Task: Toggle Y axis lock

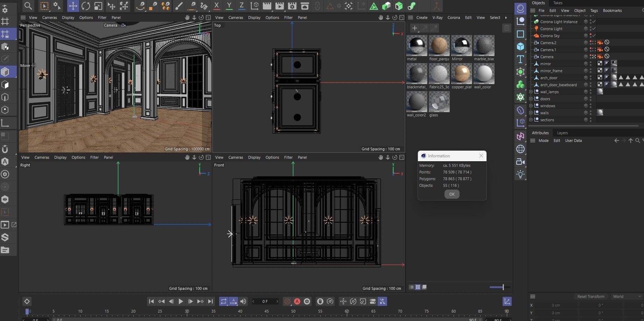Action: [x=229, y=6]
